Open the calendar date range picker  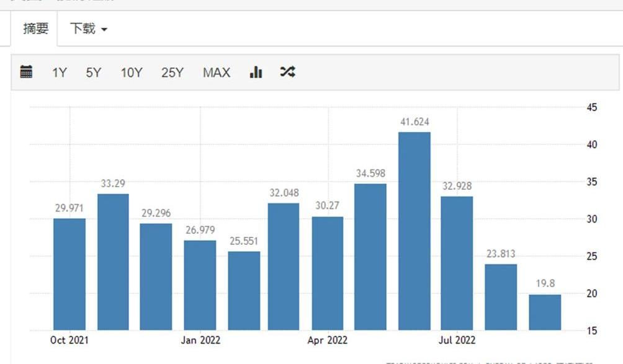pos(26,72)
